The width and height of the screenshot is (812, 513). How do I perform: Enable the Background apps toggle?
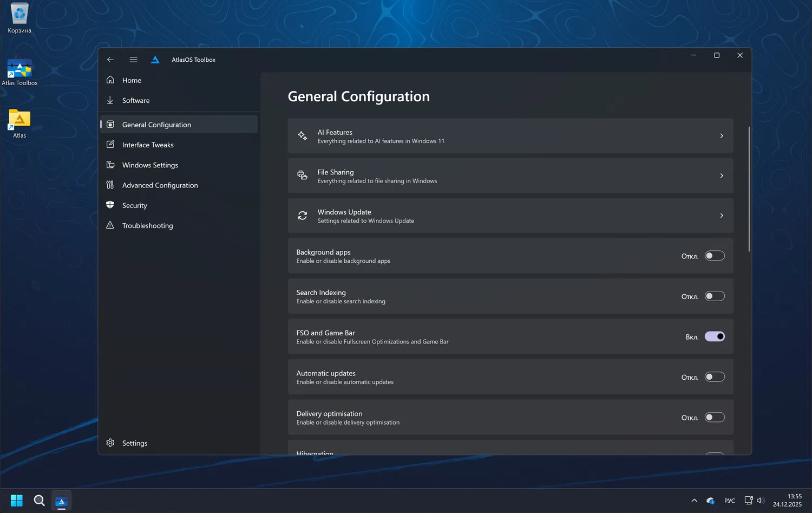715,256
